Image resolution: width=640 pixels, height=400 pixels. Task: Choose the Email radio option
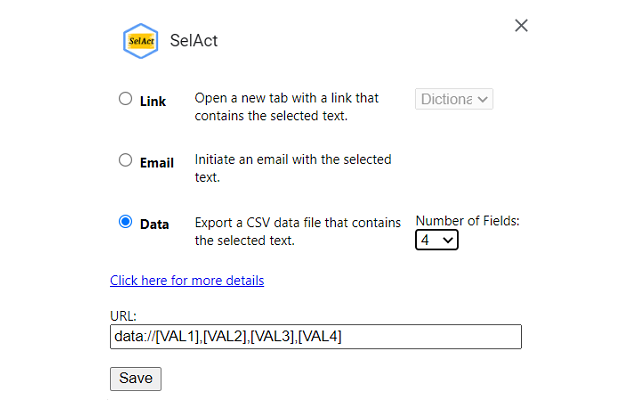[x=125, y=160]
